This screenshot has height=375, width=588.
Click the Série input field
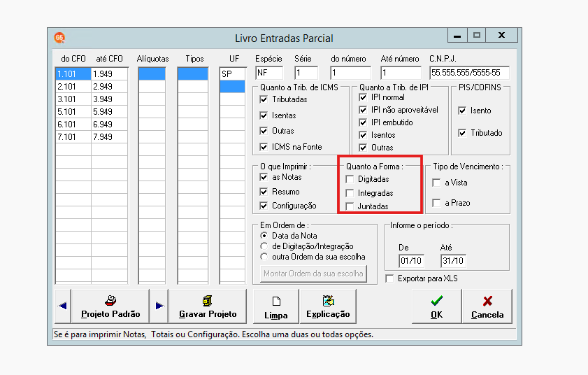(306, 73)
